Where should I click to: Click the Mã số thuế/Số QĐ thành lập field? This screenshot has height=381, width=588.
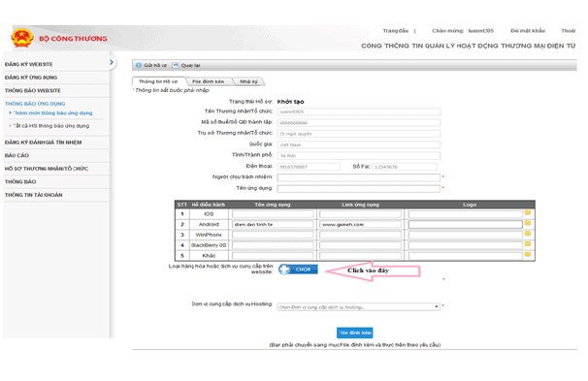pyautogui.click(x=358, y=122)
